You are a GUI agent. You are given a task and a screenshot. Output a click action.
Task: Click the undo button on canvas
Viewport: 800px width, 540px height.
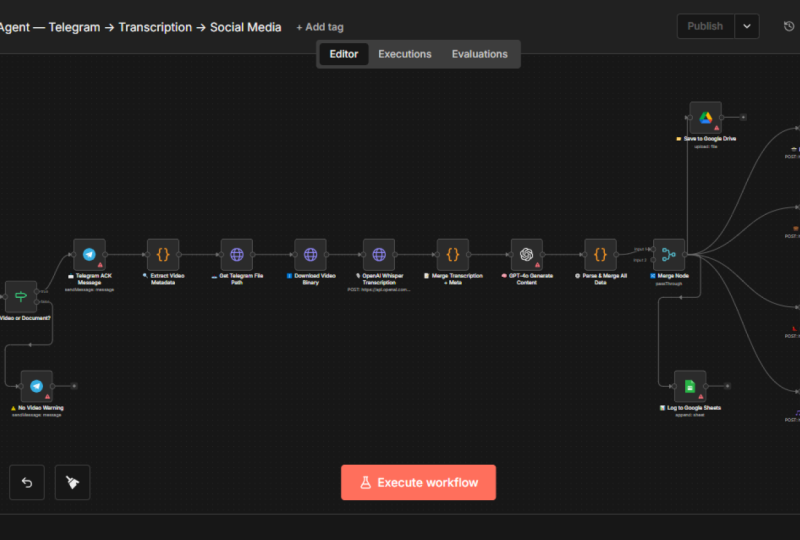27,482
